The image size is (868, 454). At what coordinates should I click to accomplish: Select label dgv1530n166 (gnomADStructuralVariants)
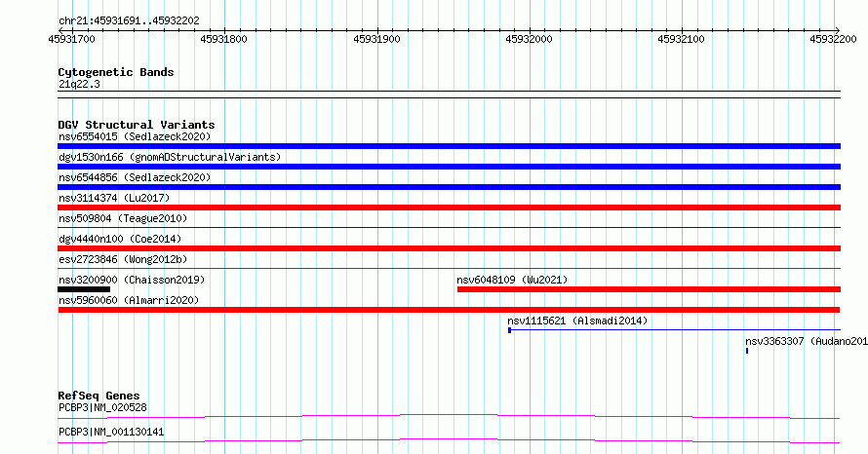170,157
